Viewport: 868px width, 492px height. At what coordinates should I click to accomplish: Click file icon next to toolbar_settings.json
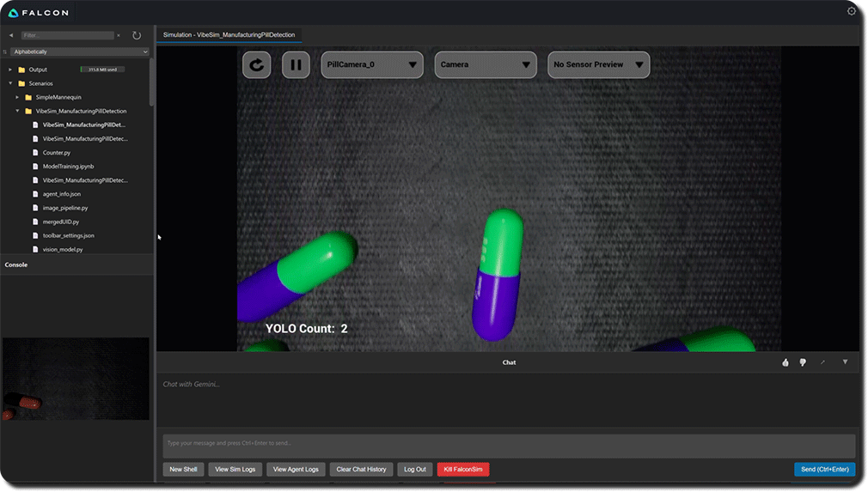(35, 235)
